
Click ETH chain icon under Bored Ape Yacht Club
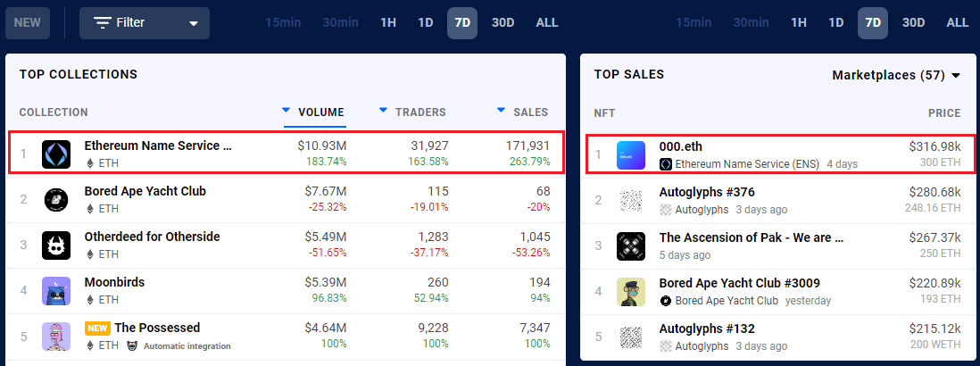90,209
